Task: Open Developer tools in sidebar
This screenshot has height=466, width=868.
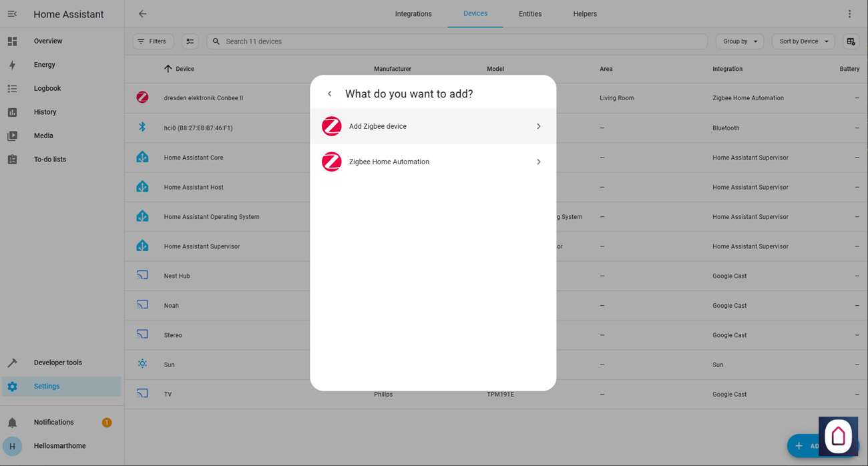Action: click(57, 363)
